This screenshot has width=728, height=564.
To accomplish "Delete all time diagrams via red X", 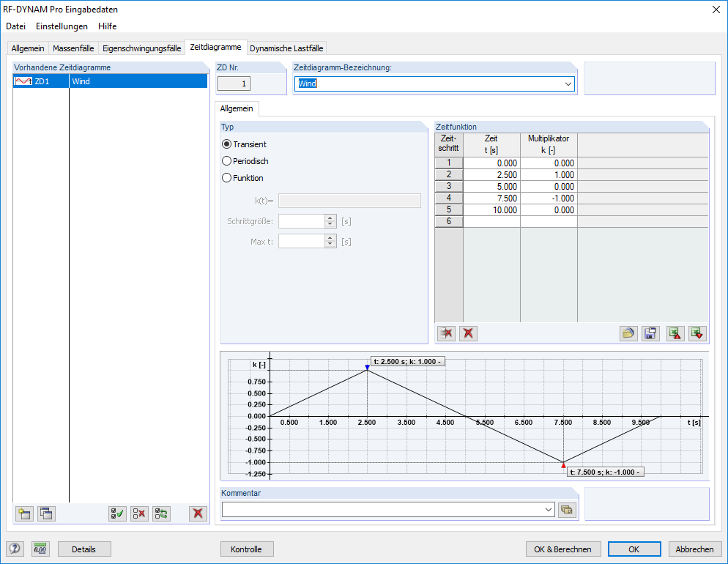I will (x=197, y=513).
